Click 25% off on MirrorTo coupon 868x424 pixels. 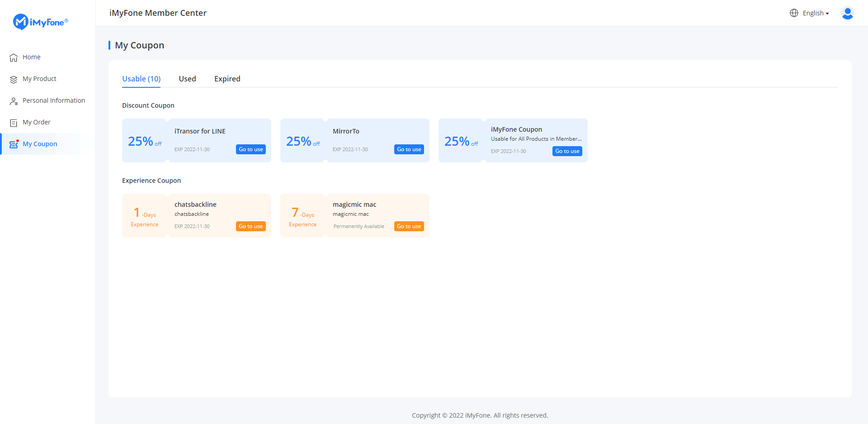pos(303,141)
